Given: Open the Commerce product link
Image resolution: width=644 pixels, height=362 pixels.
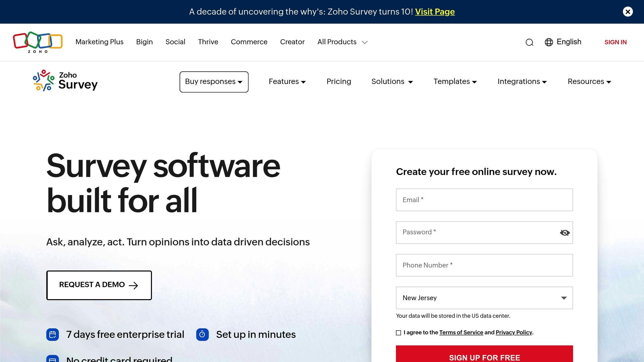Looking at the screenshot, I should (249, 42).
